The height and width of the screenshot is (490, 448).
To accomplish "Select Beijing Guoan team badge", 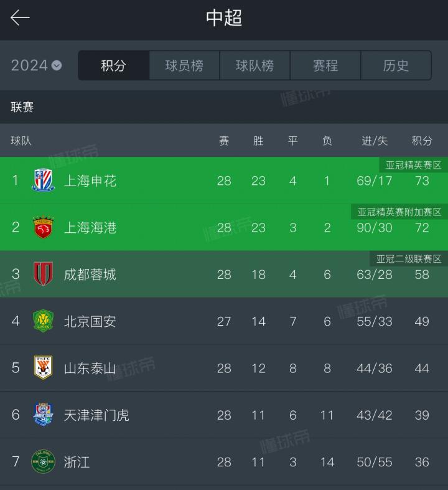I will click(x=43, y=321).
